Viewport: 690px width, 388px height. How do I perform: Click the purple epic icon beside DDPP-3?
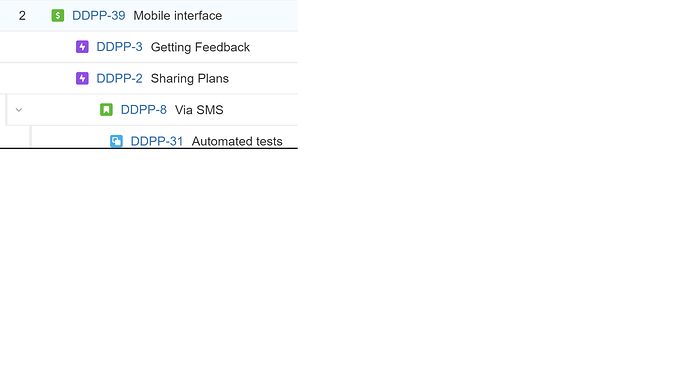point(82,47)
